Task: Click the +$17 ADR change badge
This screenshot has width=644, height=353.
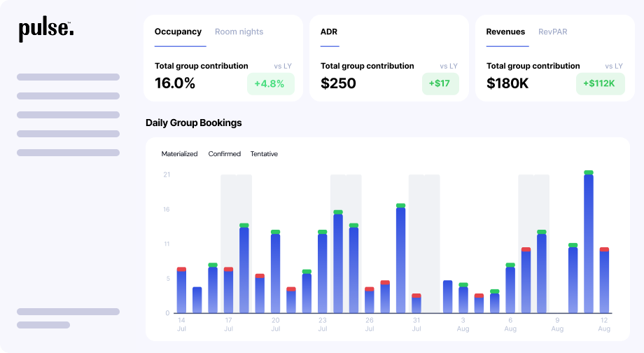Action: click(x=440, y=84)
